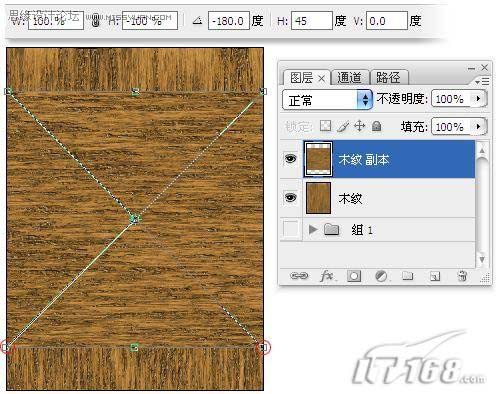Open the blend mode 正常 dropdown
The height and width of the screenshot is (394, 498).
click(327, 99)
